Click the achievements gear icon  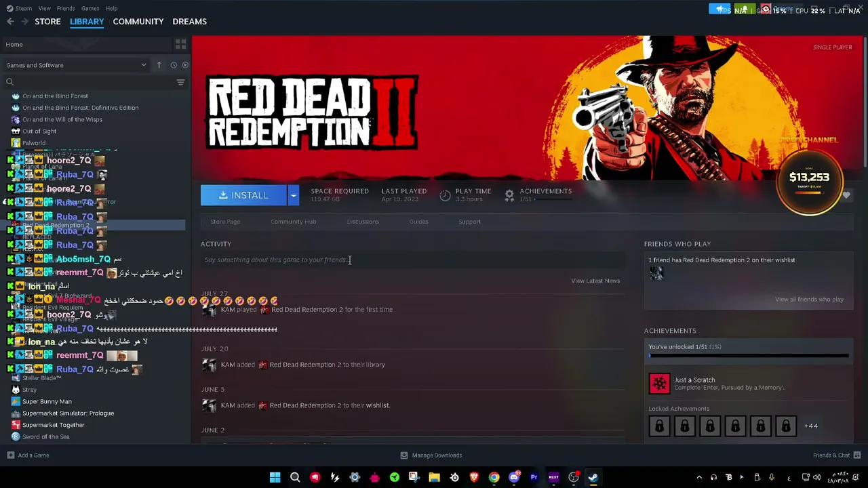pos(509,195)
